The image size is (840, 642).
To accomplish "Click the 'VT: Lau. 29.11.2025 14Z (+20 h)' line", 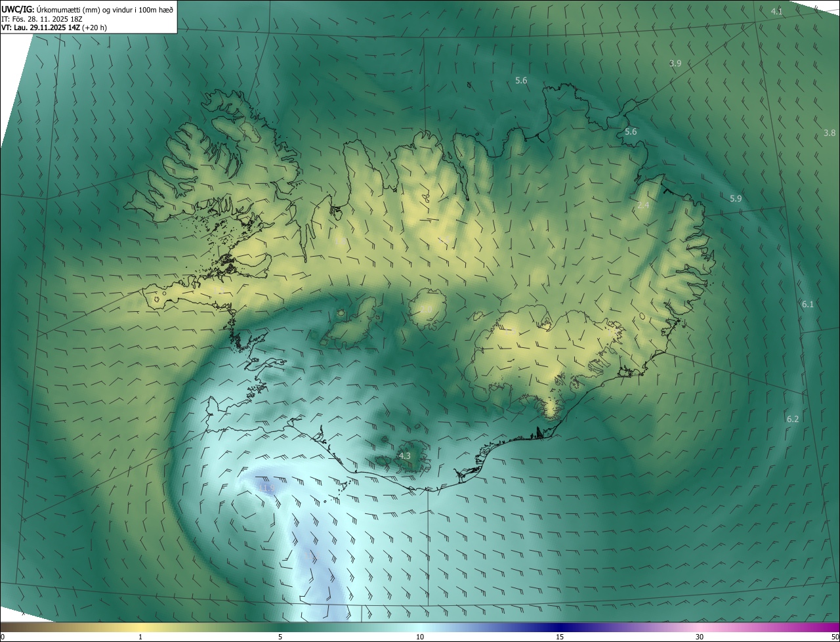I will click(54, 28).
